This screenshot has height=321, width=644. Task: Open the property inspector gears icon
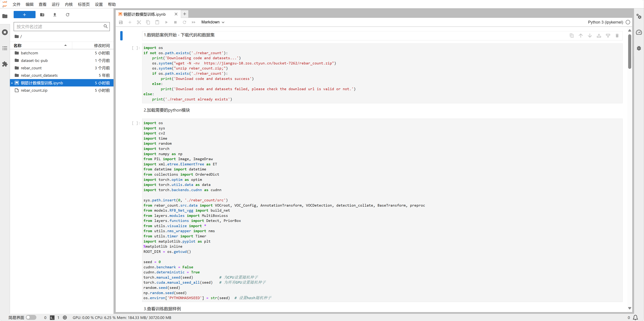[639, 16]
